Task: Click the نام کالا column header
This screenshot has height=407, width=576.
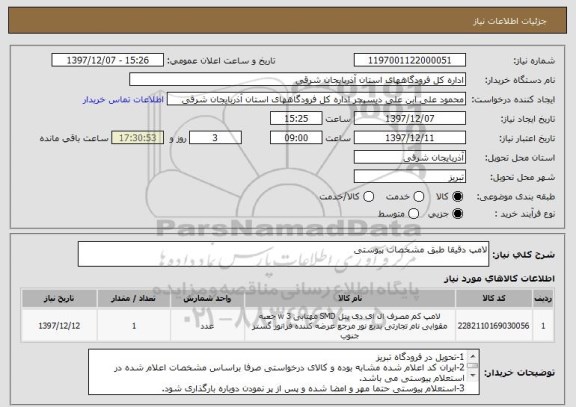Action: coord(350,299)
